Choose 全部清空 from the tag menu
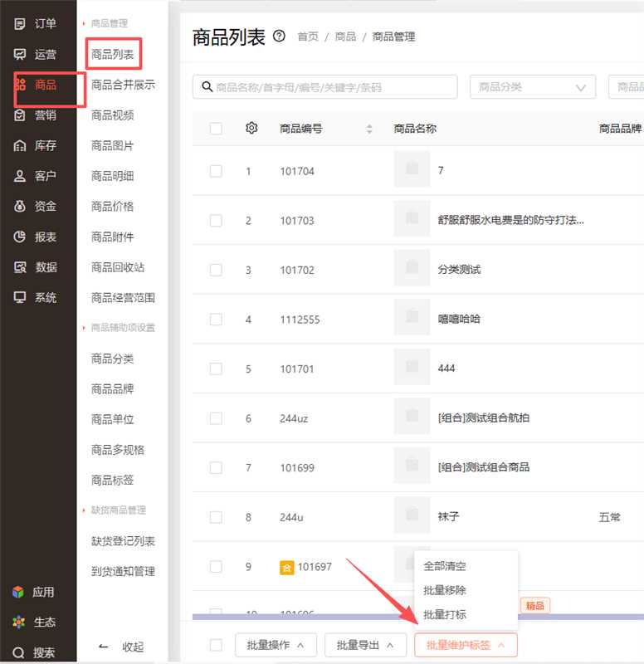Viewport: 644px width, 664px height. (x=445, y=566)
